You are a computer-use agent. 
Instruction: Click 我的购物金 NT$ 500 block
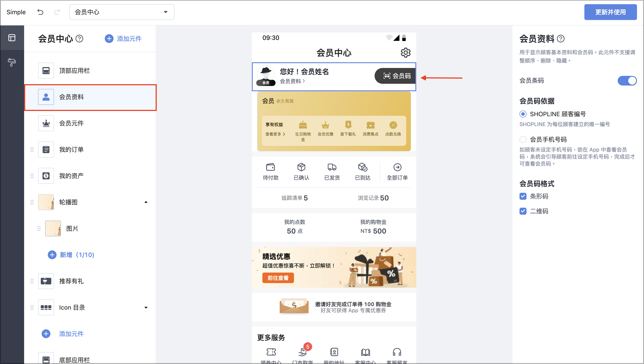tap(373, 227)
